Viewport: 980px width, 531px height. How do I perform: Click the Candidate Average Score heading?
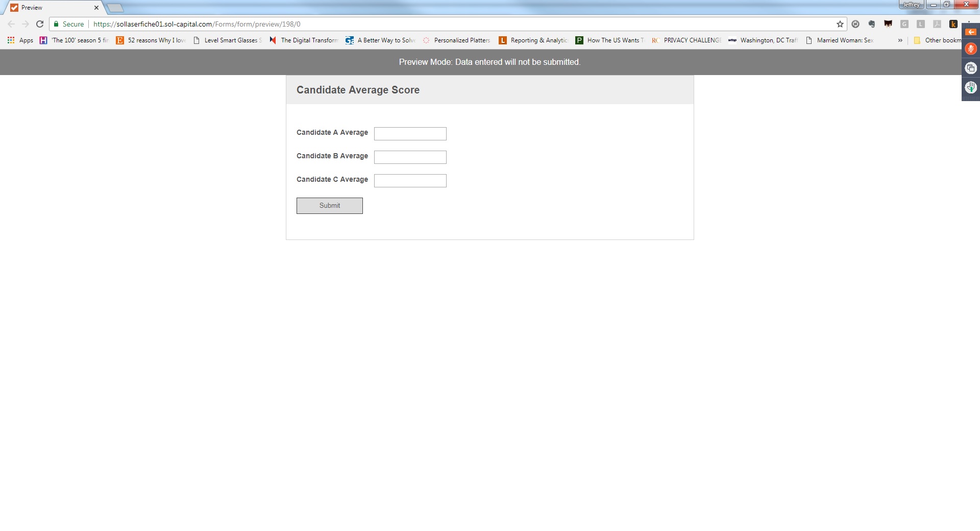point(358,90)
